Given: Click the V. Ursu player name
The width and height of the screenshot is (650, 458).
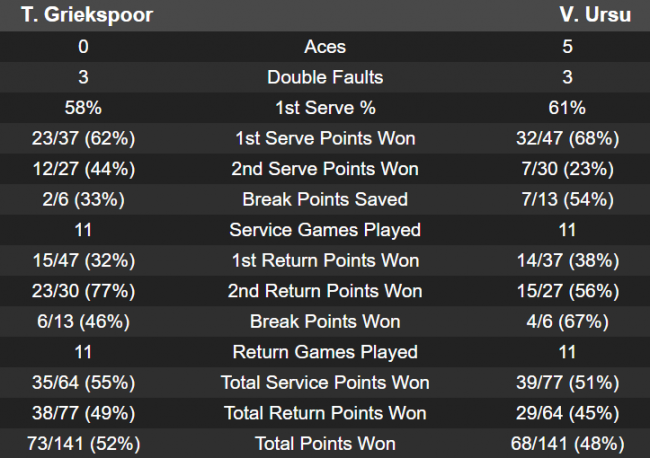Looking at the screenshot, I should pos(595,16).
